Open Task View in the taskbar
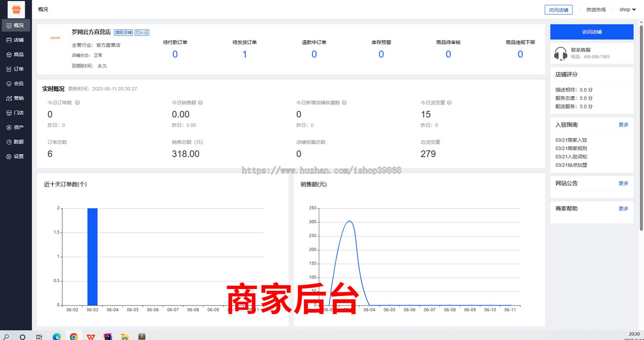The height and width of the screenshot is (340, 644). 39,337
